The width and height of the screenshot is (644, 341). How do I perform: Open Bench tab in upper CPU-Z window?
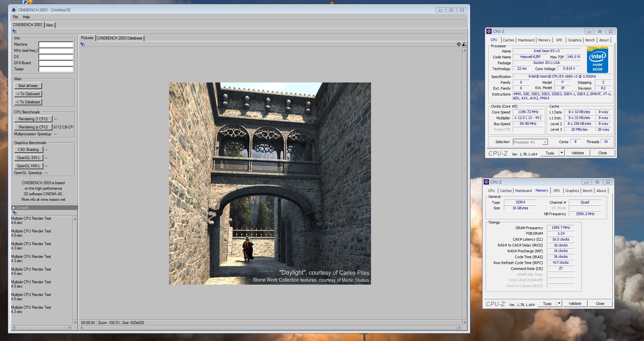pyautogui.click(x=590, y=40)
